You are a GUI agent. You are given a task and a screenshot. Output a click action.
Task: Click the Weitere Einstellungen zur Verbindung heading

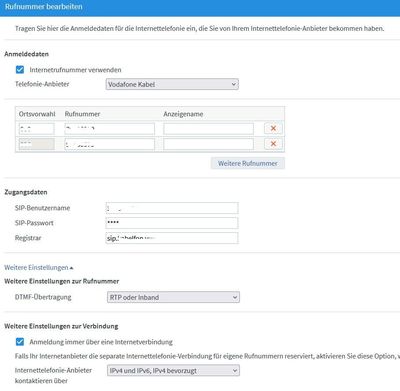click(x=61, y=326)
